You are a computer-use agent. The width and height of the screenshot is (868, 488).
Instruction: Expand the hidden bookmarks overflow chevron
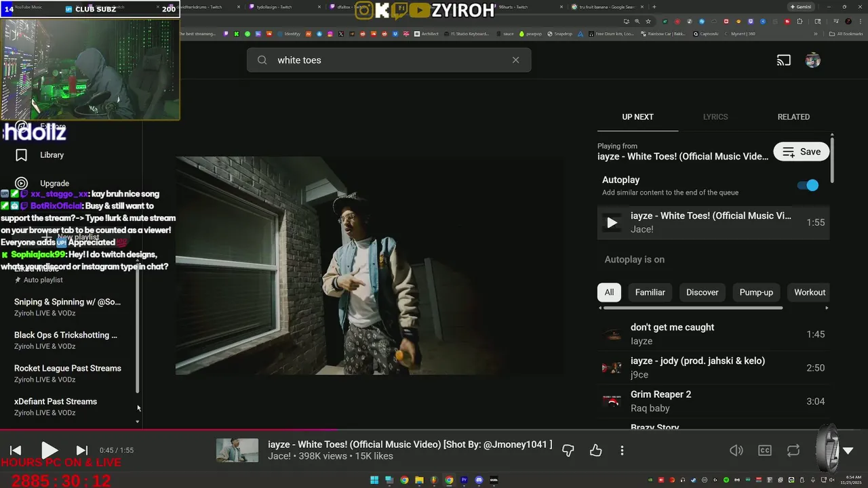pyautogui.click(x=816, y=33)
